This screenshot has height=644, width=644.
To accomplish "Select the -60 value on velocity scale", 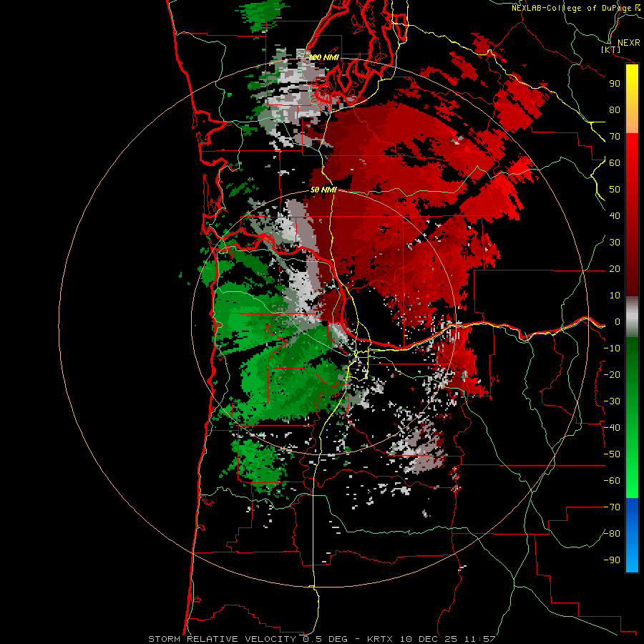I will click(612, 481).
